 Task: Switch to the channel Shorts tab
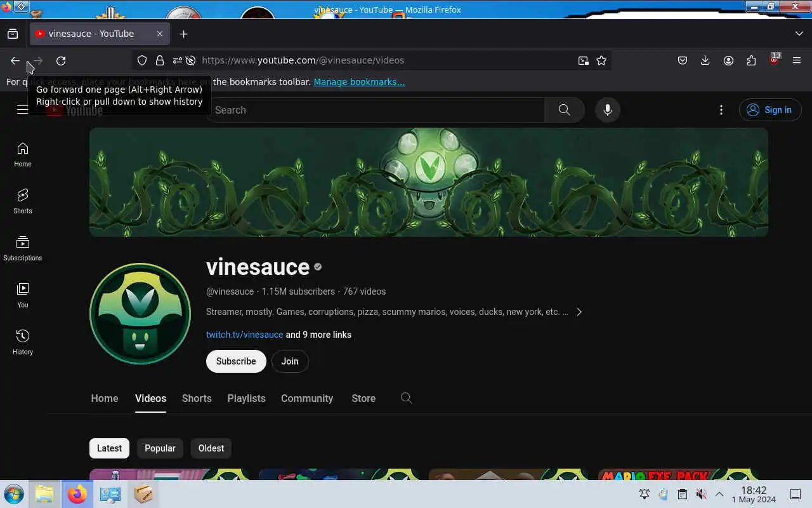click(197, 398)
